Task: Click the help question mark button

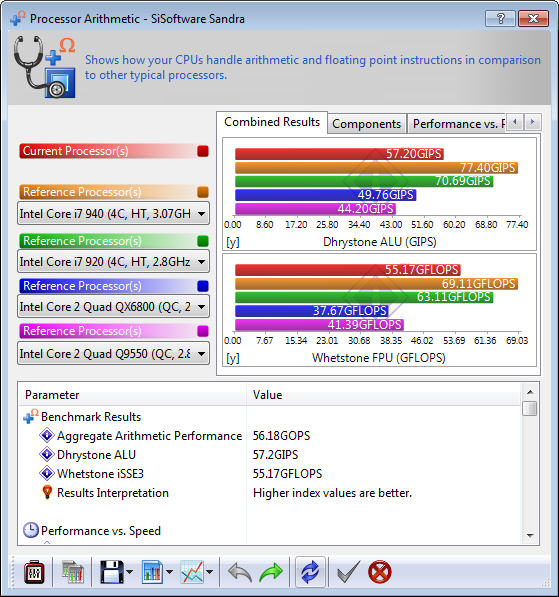Action: coord(500,18)
